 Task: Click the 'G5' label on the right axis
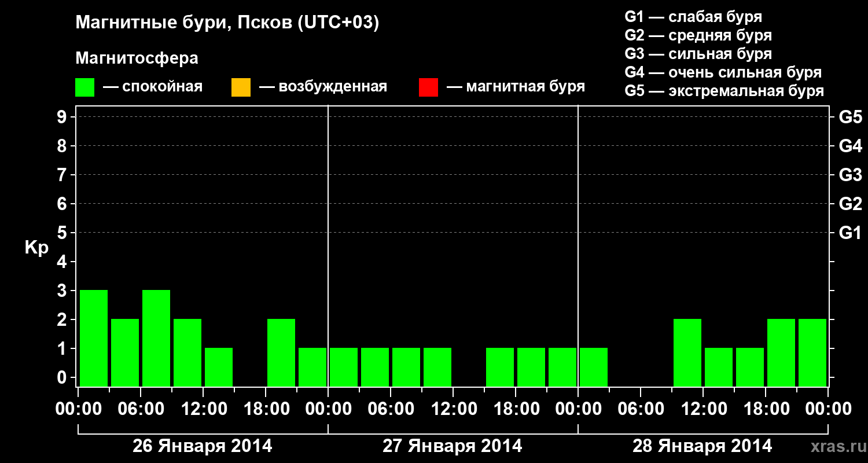(x=850, y=117)
